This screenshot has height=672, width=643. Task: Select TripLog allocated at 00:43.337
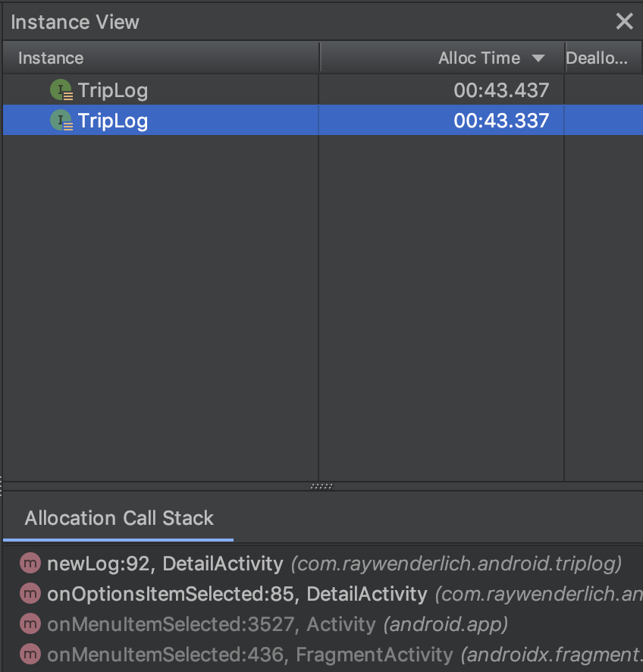pyautogui.click(x=113, y=121)
